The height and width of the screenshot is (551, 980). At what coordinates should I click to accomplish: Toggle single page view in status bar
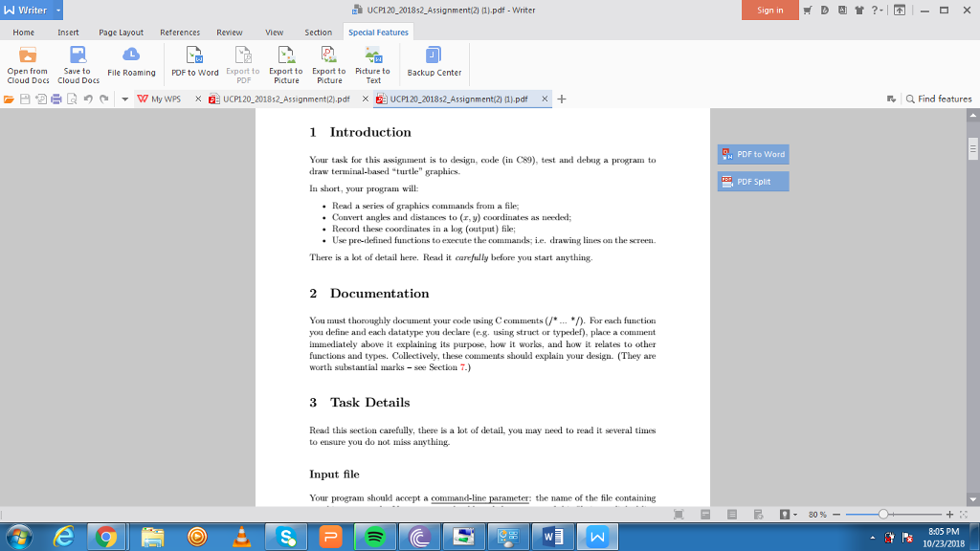[x=705, y=514]
